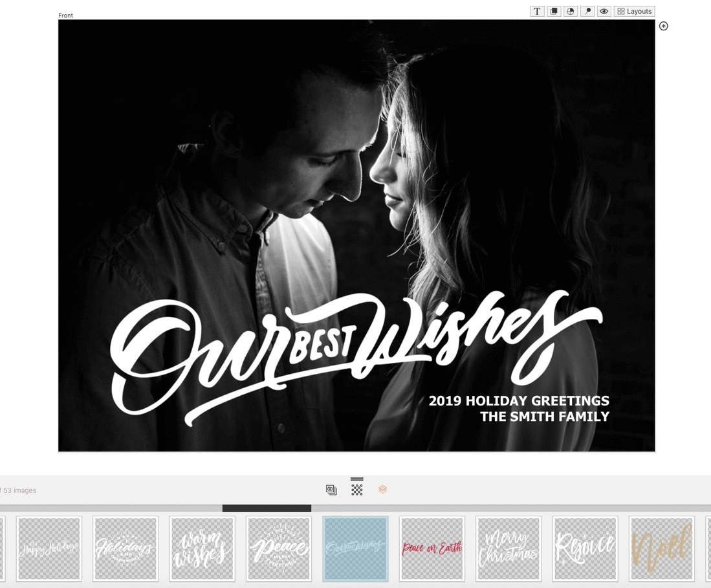The width and height of the screenshot is (711, 588).
Task: Select the gold Noel overlay thumbnail
Action: point(662,549)
